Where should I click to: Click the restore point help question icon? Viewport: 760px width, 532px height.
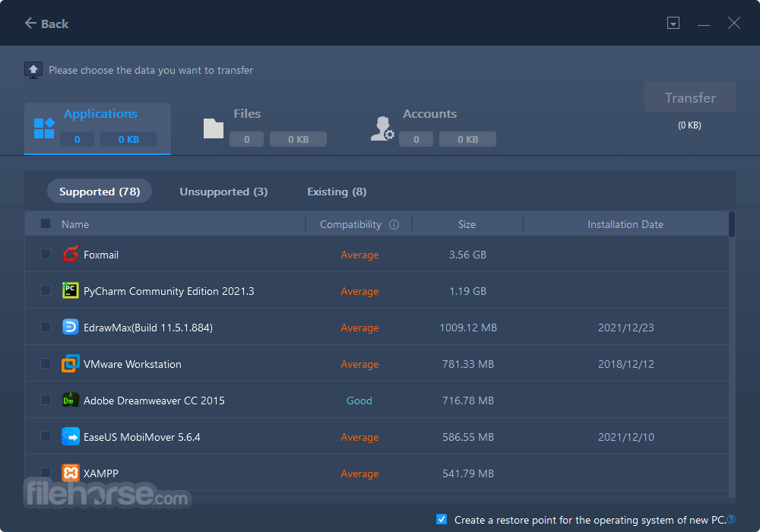point(731,519)
